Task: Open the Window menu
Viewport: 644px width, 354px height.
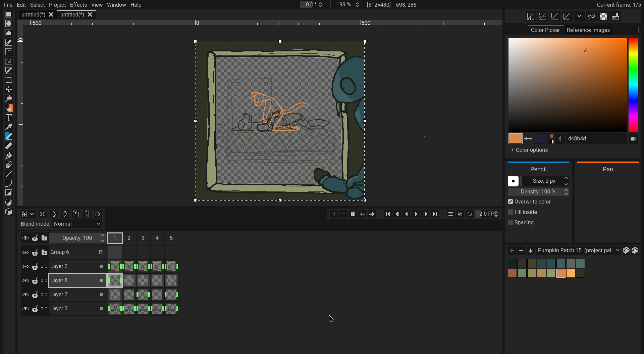Action: click(x=116, y=5)
